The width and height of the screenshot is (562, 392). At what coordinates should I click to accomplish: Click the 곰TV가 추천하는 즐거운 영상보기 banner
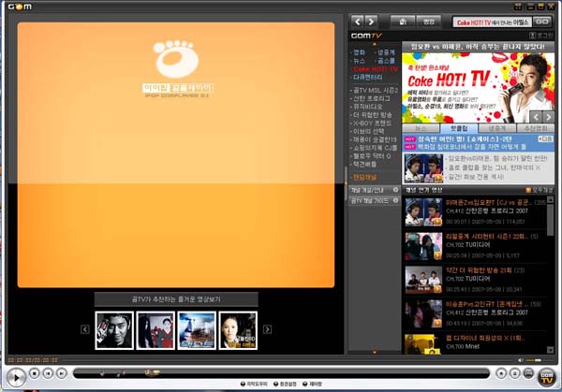[x=176, y=299]
